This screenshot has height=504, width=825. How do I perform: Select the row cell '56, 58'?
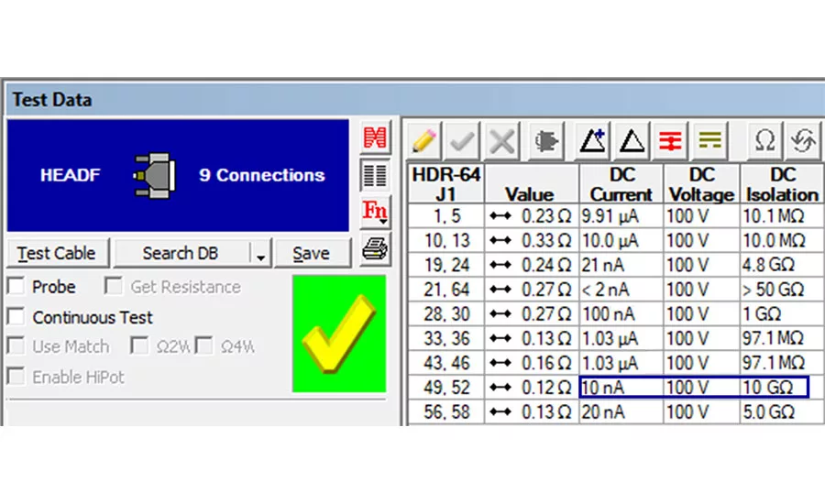446,412
